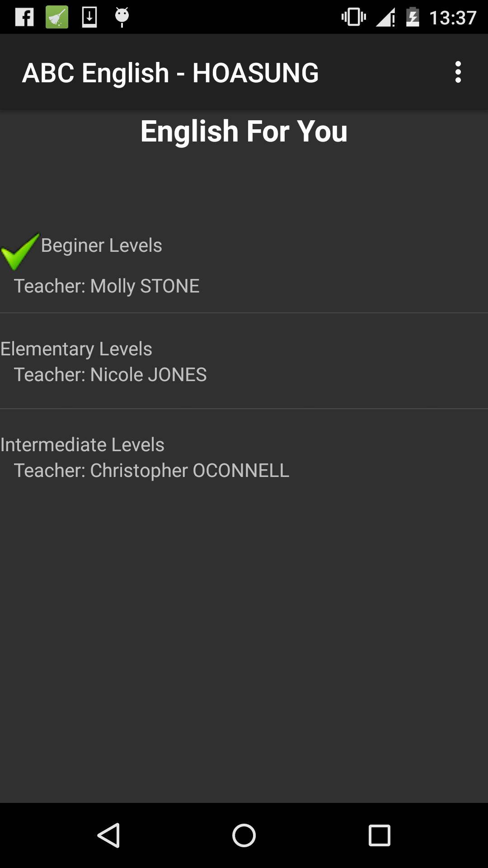This screenshot has height=868, width=488.
Task: Tap the English For You heading
Action: (244, 132)
